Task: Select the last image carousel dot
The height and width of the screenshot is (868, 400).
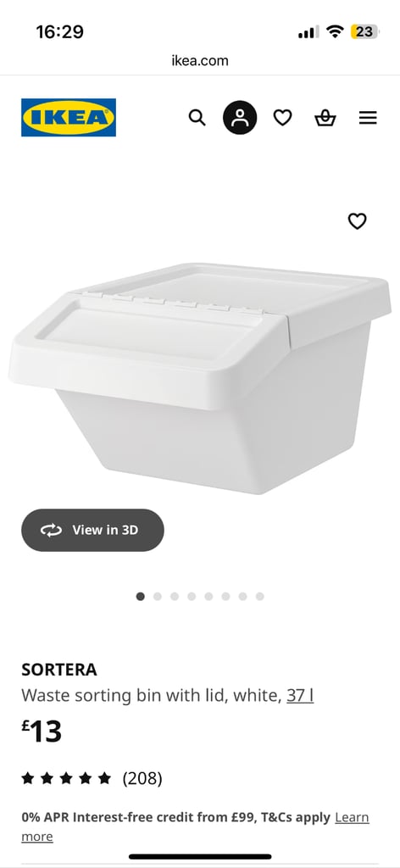Action: pos(260,596)
